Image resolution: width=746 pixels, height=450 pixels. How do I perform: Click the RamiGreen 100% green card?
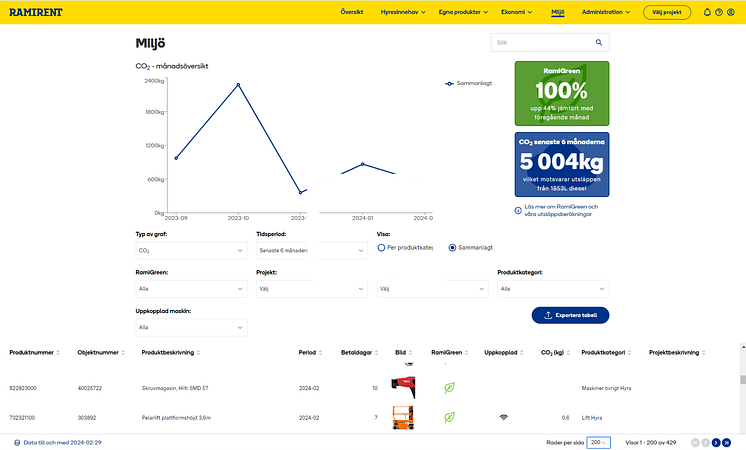[562, 93]
